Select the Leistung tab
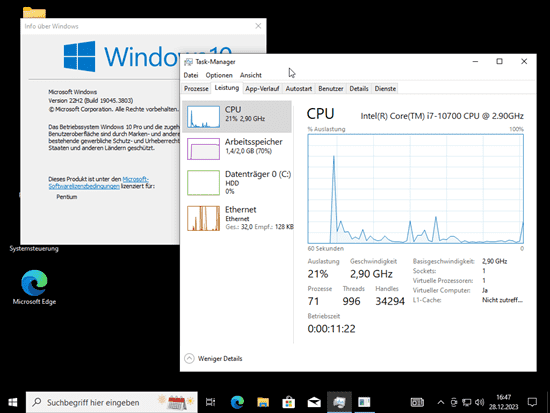Viewport: 550px width, 413px height. pos(227,88)
